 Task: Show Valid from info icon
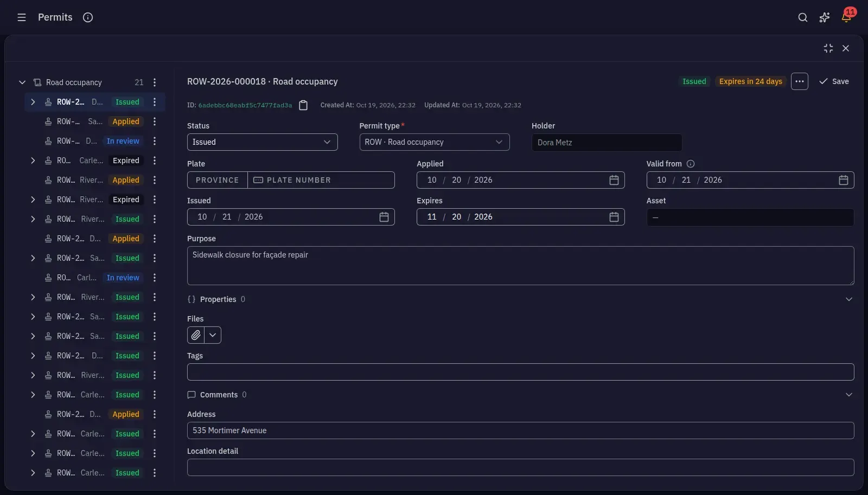tap(691, 164)
